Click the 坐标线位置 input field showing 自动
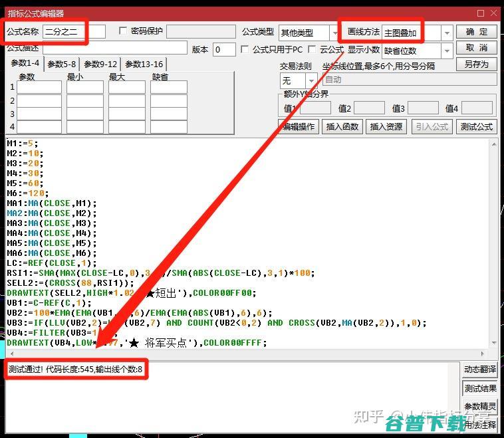The height and width of the screenshot is (438, 504). pos(410,79)
